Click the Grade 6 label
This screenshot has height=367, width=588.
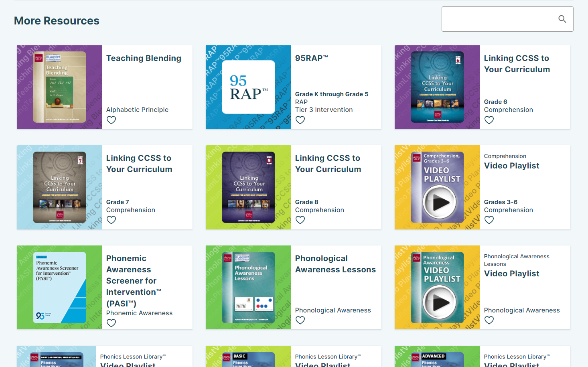(x=495, y=101)
